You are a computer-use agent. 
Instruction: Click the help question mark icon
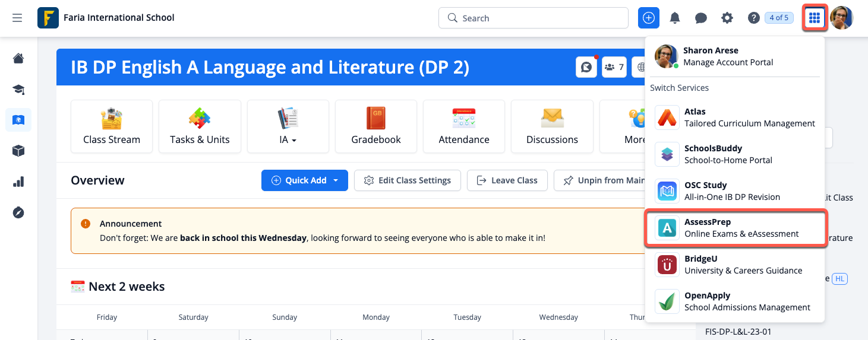pos(753,18)
